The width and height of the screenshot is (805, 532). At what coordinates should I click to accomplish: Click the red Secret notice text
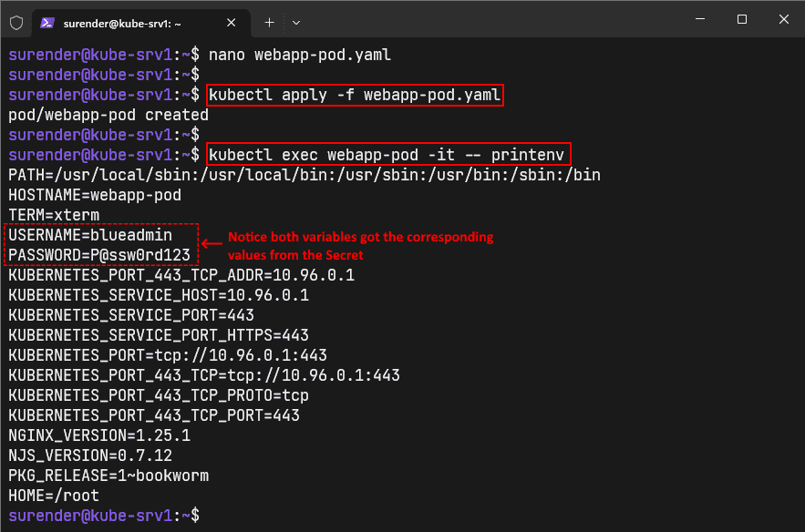tap(362, 244)
